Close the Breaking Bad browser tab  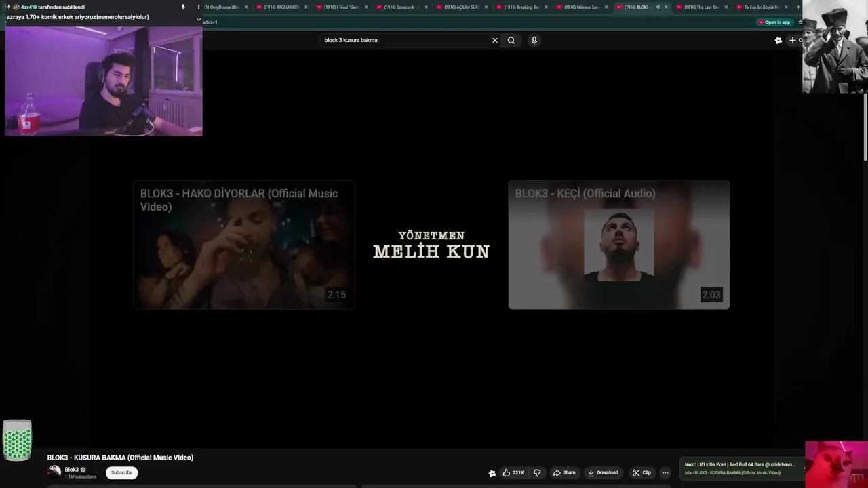click(546, 7)
